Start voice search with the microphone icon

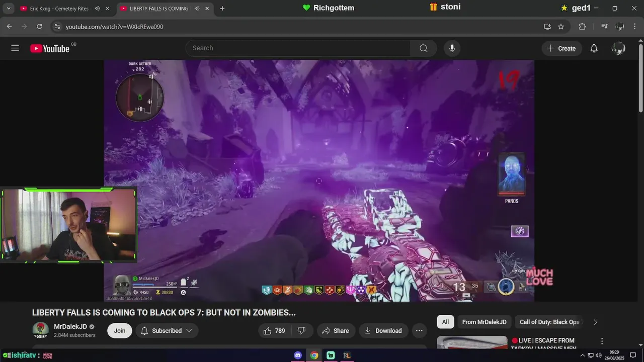coord(452,48)
